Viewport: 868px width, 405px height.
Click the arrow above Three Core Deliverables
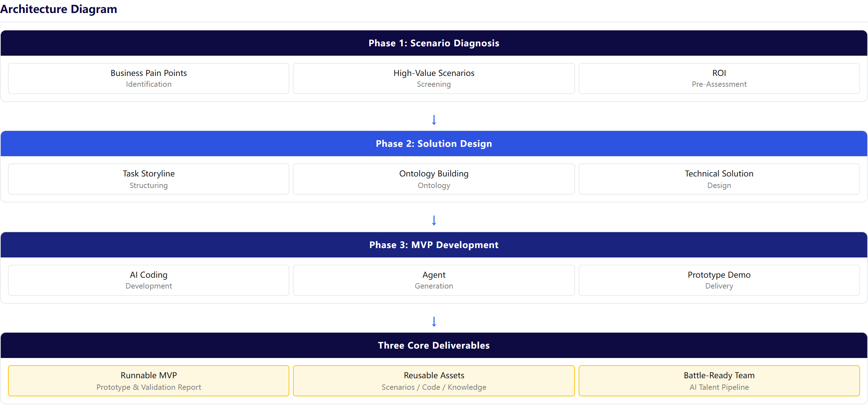pos(434,321)
